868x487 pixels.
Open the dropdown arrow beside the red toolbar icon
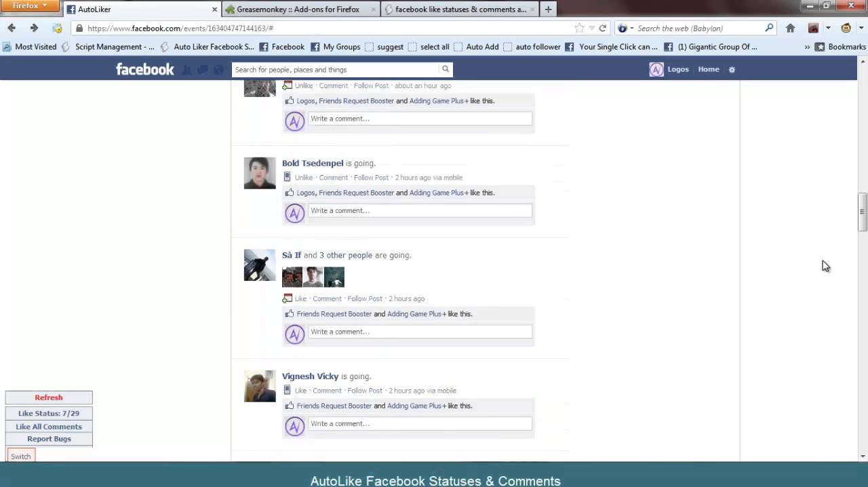click(828, 28)
